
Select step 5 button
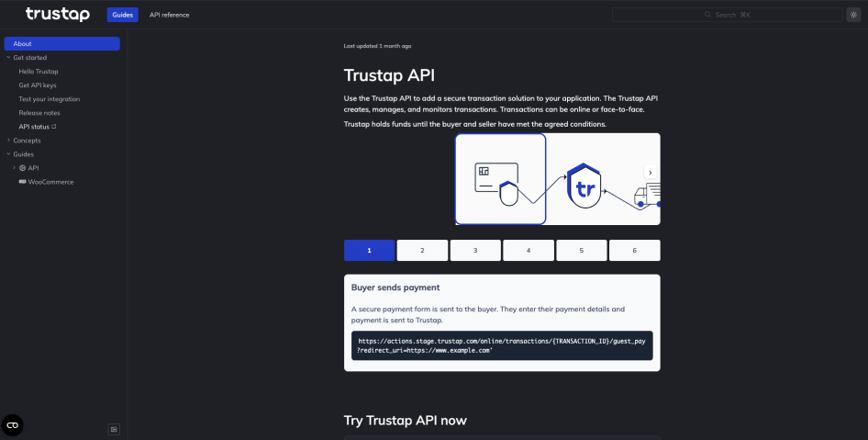pyautogui.click(x=581, y=251)
